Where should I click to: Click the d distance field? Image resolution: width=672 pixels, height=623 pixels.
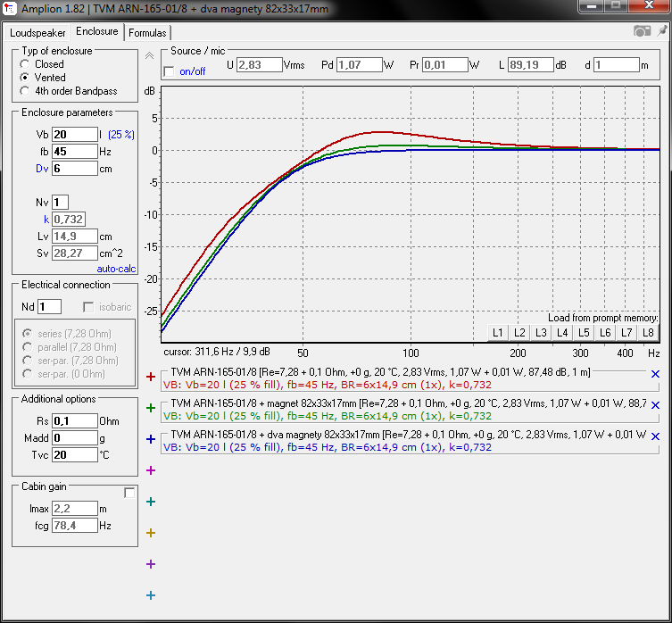click(617, 65)
